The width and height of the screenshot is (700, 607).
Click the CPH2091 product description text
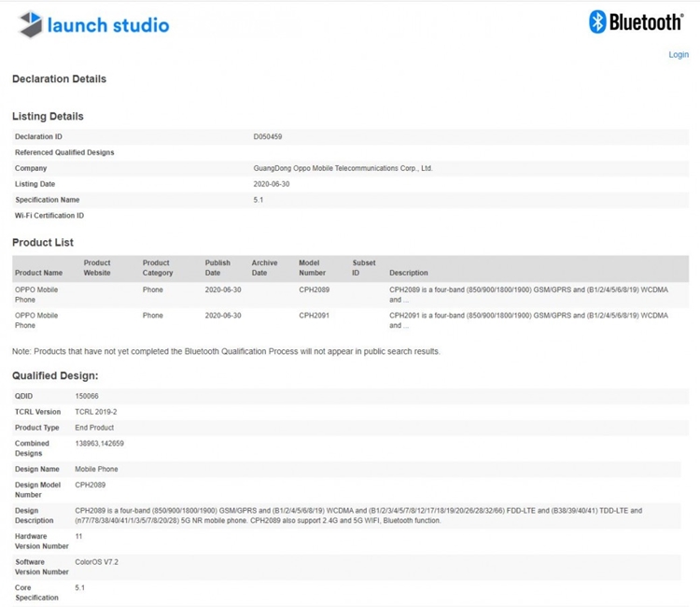528,320
